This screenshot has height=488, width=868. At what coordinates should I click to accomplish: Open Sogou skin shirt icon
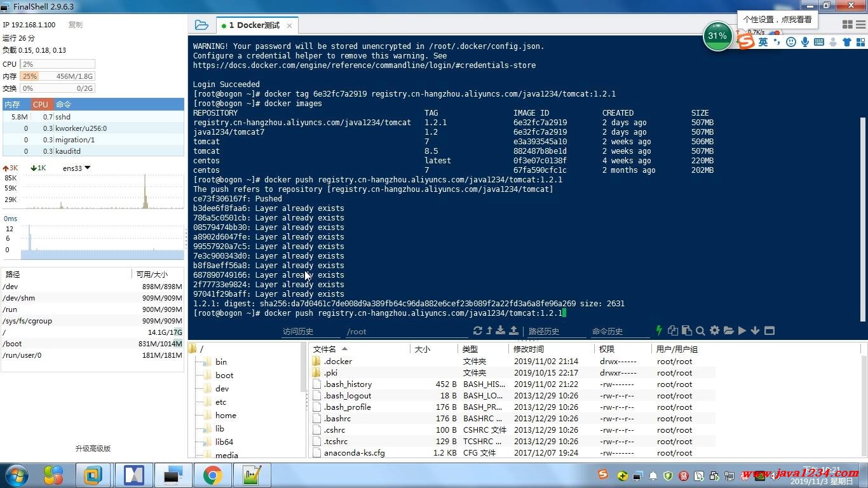pyautogui.click(x=847, y=42)
